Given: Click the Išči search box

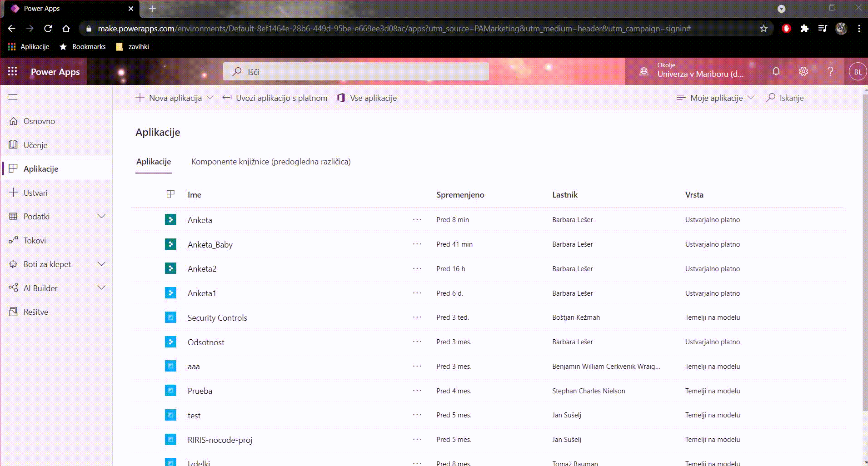Looking at the screenshot, I should (x=356, y=72).
